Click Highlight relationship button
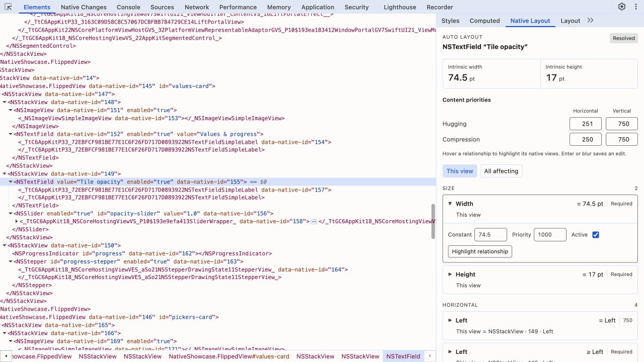Screen dimensions: 644x362 480,251
